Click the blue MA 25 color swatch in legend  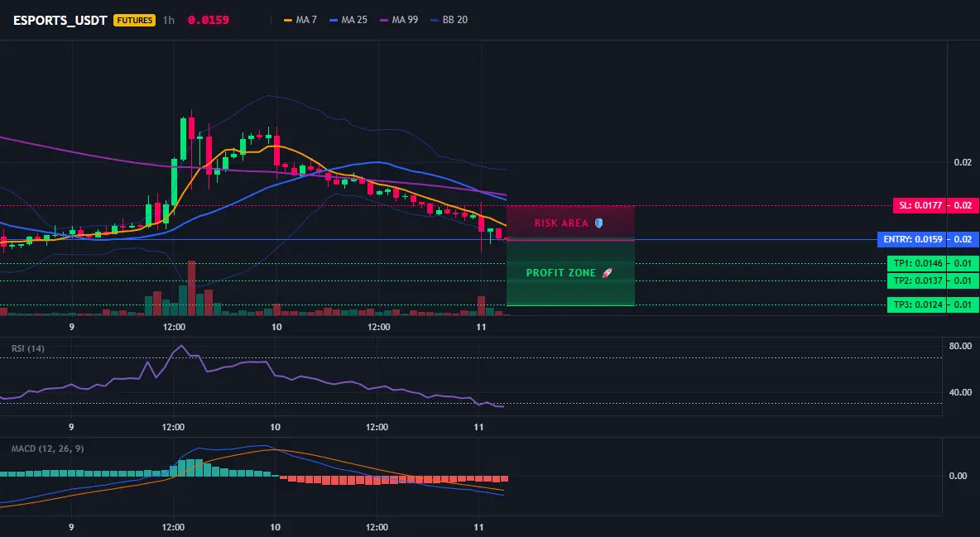tap(334, 20)
